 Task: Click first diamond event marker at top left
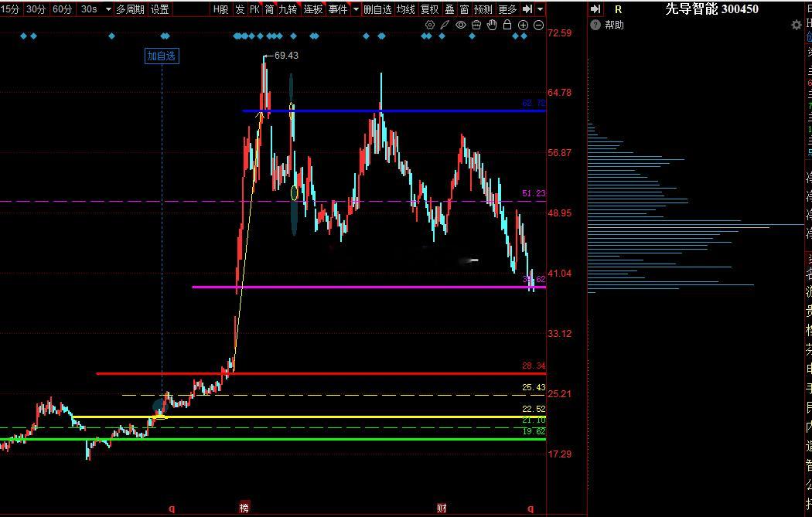point(23,36)
